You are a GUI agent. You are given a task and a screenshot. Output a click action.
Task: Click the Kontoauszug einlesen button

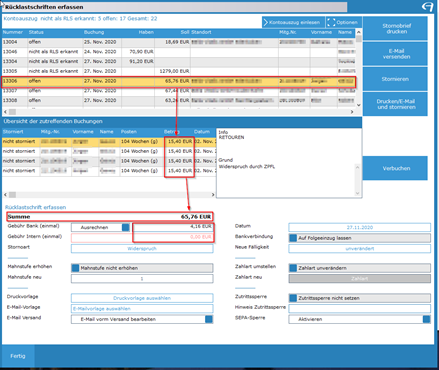click(293, 22)
